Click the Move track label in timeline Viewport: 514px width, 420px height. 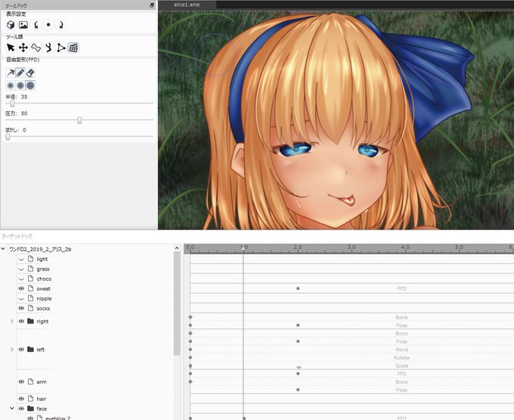[x=401, y=350]
